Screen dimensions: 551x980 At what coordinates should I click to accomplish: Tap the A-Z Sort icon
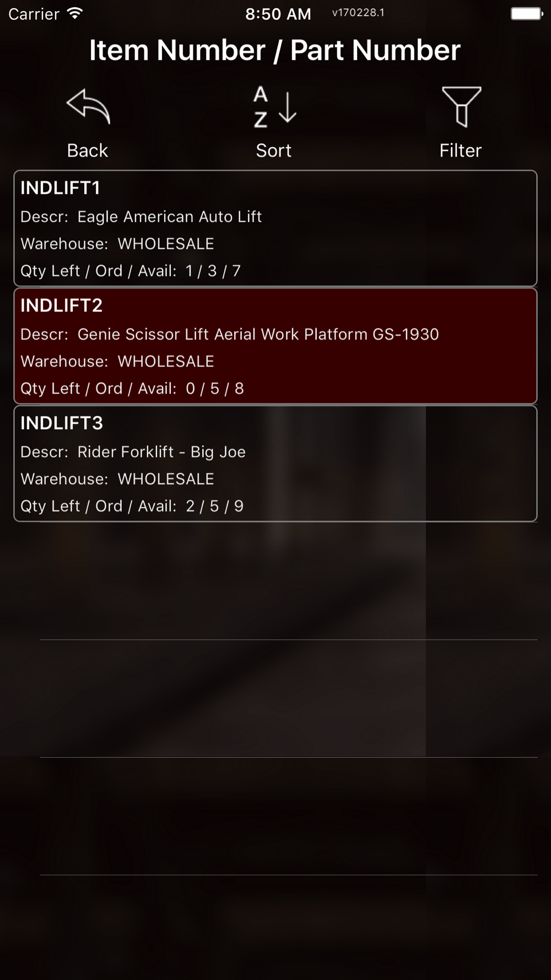274,107
